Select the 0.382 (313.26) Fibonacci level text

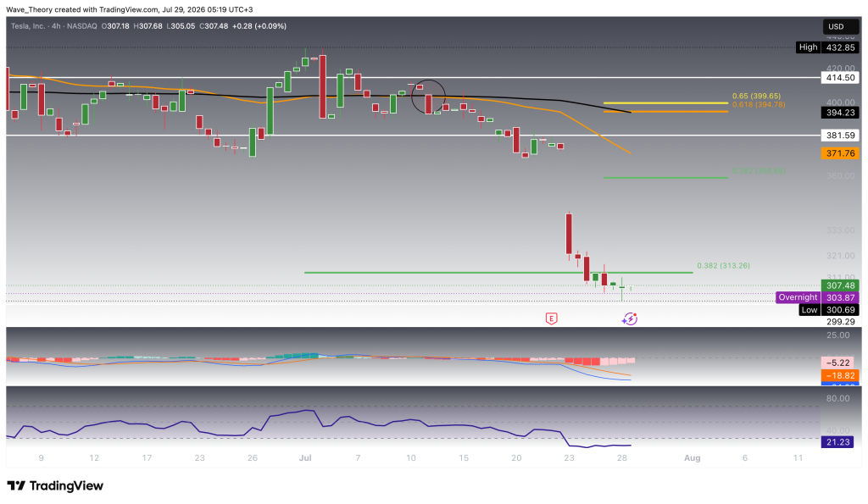tap(724, 266)
